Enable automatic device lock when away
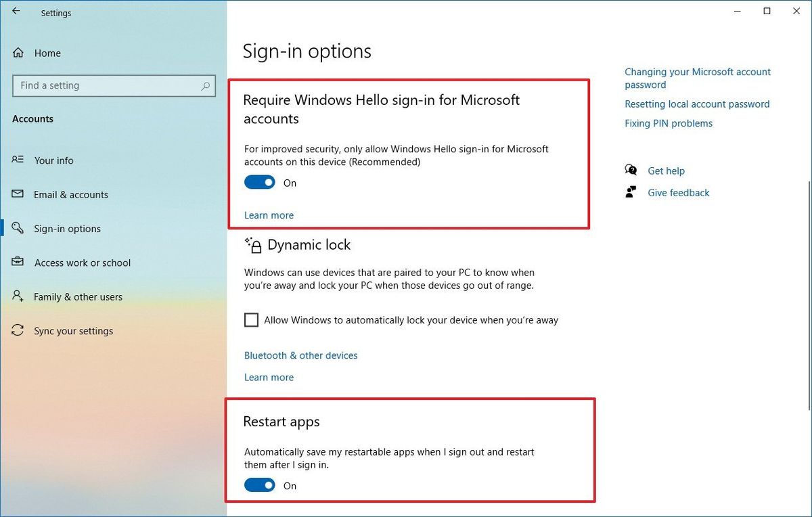Image resolution: width=812 pixels, height=517 pixels. (251, 319)
